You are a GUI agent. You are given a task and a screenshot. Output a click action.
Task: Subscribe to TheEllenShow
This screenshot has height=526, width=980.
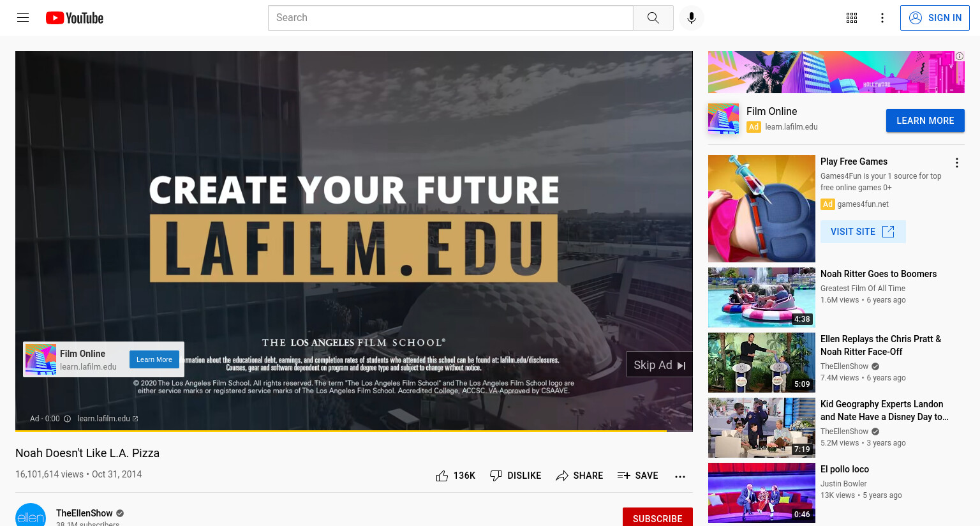pyautogui.click(x=658, y=518)
